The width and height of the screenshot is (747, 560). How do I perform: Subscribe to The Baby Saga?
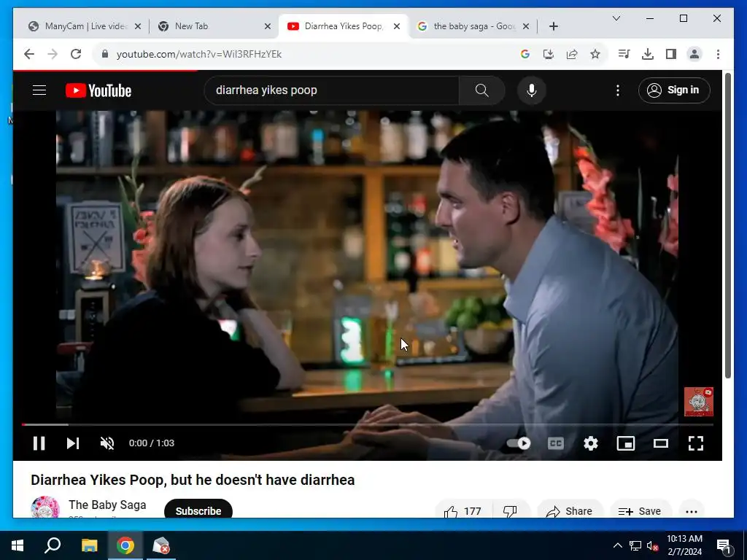pos(198,510)
